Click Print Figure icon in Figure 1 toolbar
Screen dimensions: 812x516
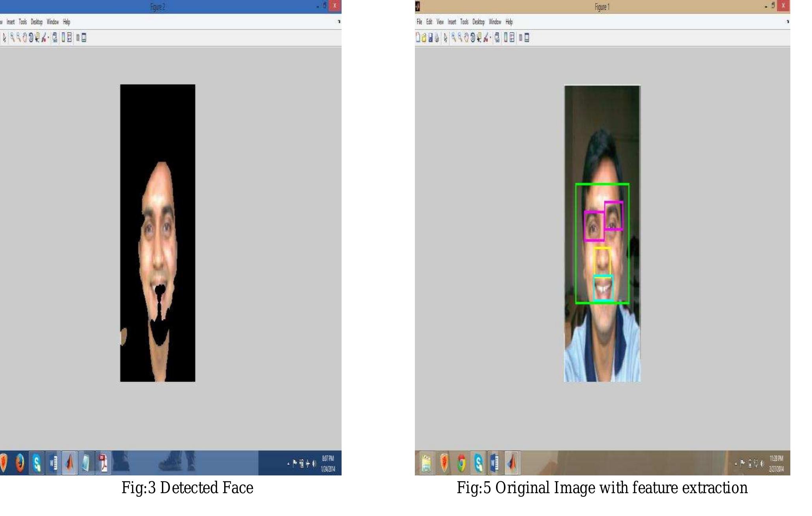pyautogui.click(x=437, y=37)
